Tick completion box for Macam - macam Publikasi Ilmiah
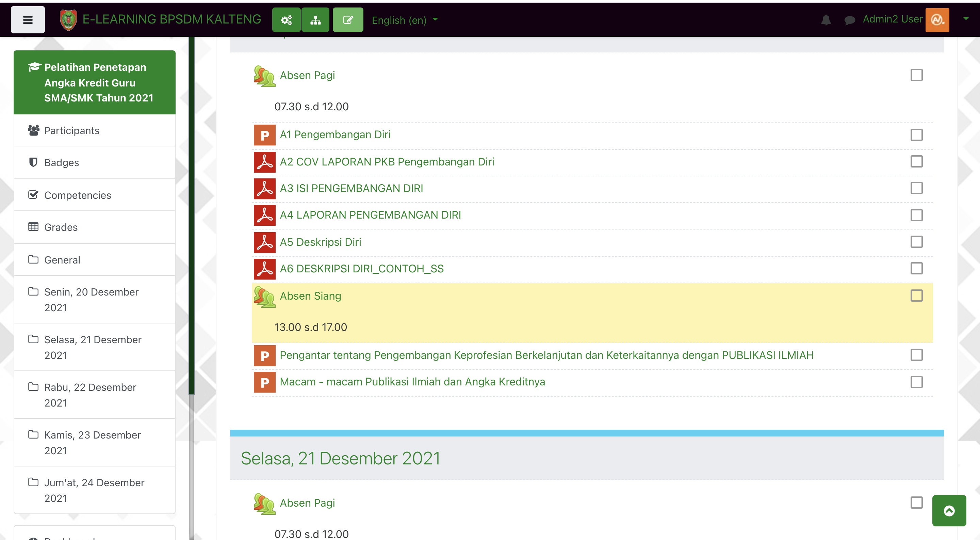This screenshot has width=980, height=540. coord(916,382)
